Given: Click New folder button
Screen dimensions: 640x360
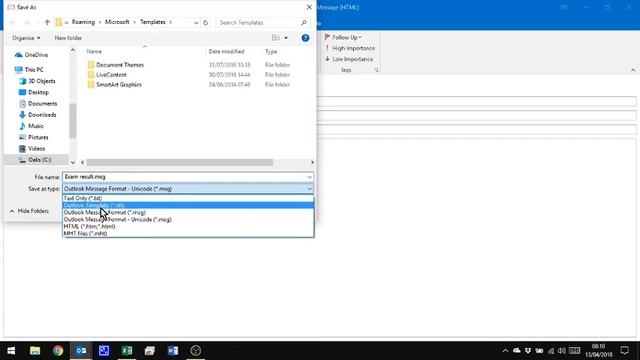Looking at the screenshot, I should point(68,38).
